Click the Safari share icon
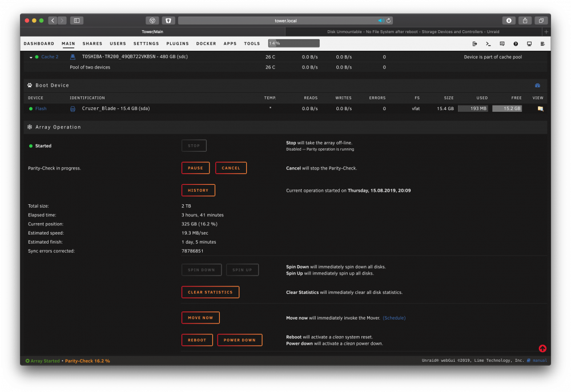Image resolution: width=571 pixels, height=392 pixels. [525, 21]
